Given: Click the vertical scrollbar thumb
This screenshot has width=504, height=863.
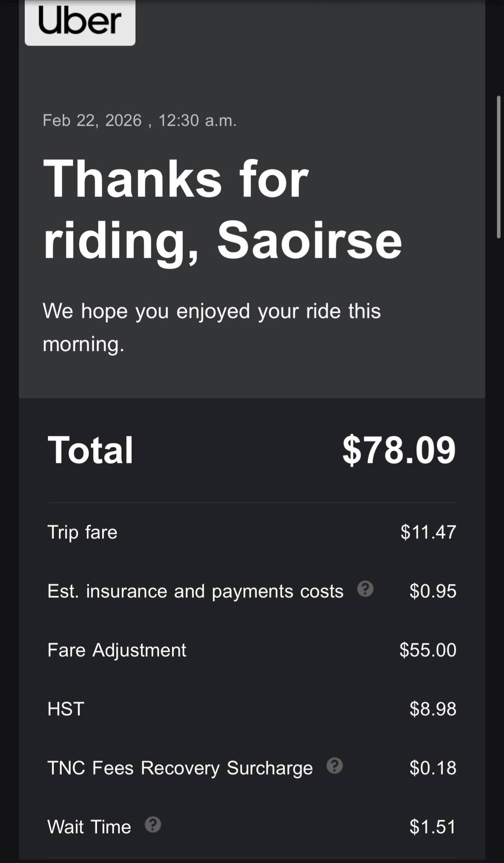Looking at the screenshot, I should (x=499, y=167).
